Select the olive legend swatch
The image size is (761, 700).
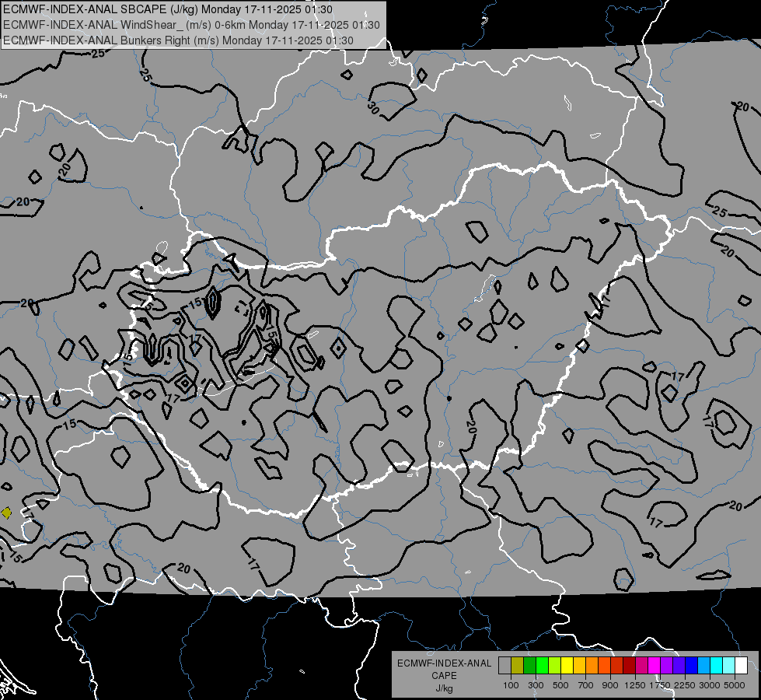pos(518,666)
